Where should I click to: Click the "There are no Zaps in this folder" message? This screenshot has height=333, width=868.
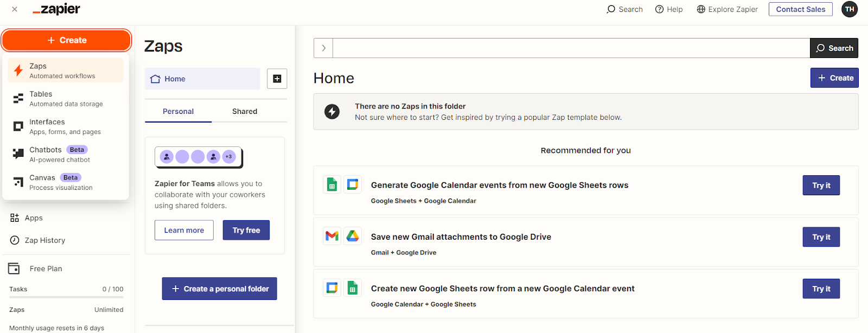tap(410, 106)
